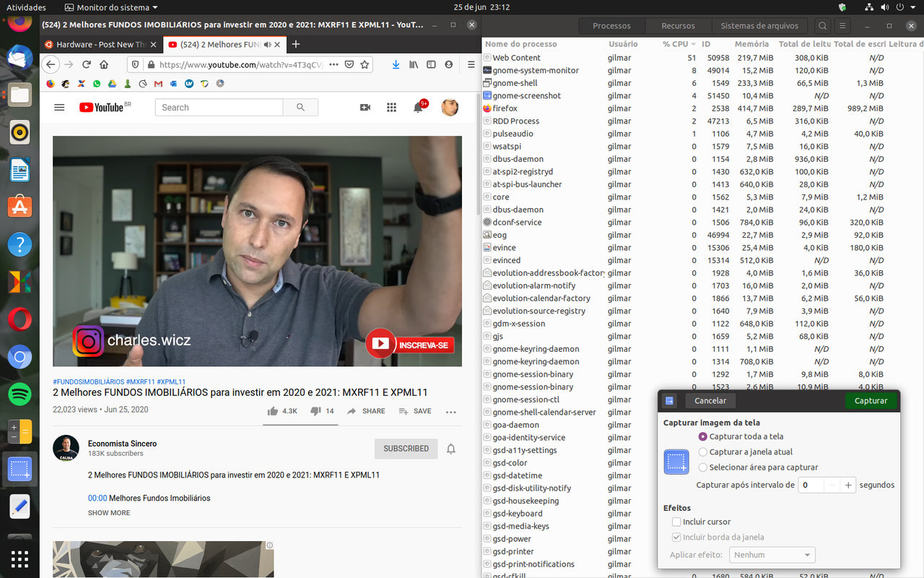Select 'Capturar a janela atual' radio option
The width and height of the screenshot is (924, 578).
746,452
